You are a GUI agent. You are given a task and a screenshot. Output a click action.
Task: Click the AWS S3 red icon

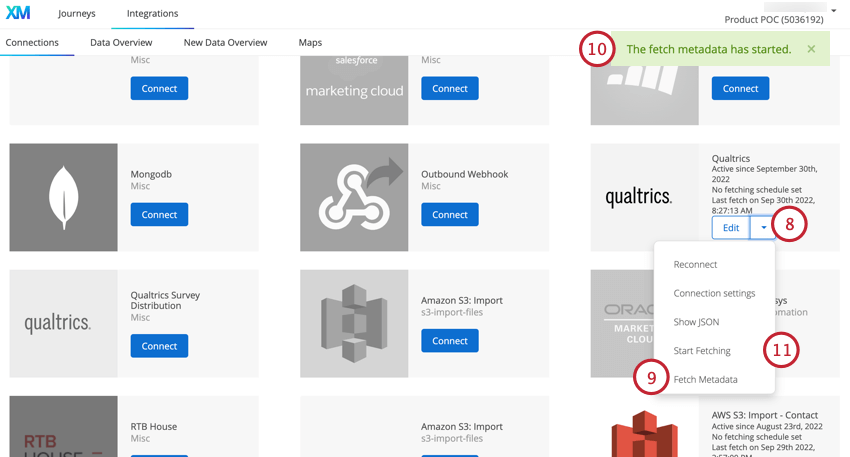coord(644,434)
